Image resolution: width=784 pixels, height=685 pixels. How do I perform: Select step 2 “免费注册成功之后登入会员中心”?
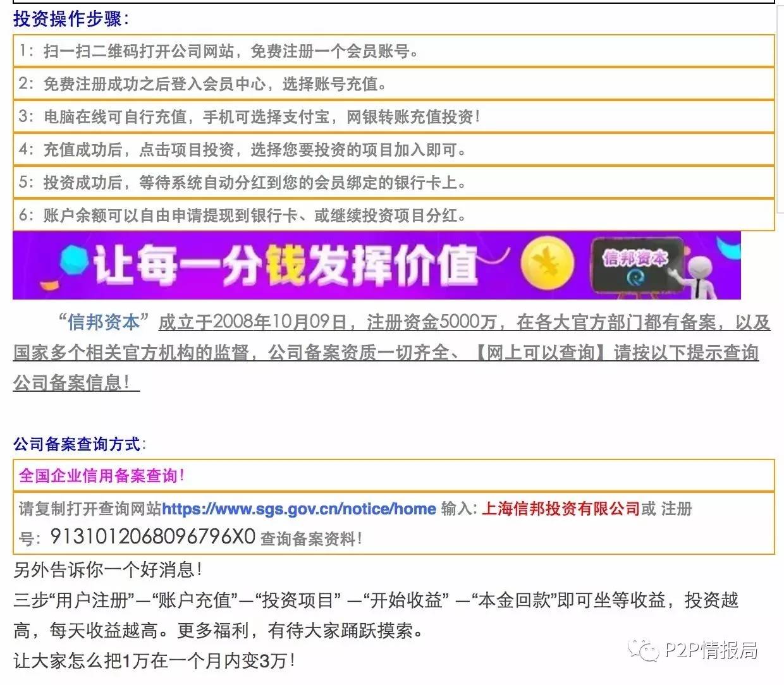(393, 83)
